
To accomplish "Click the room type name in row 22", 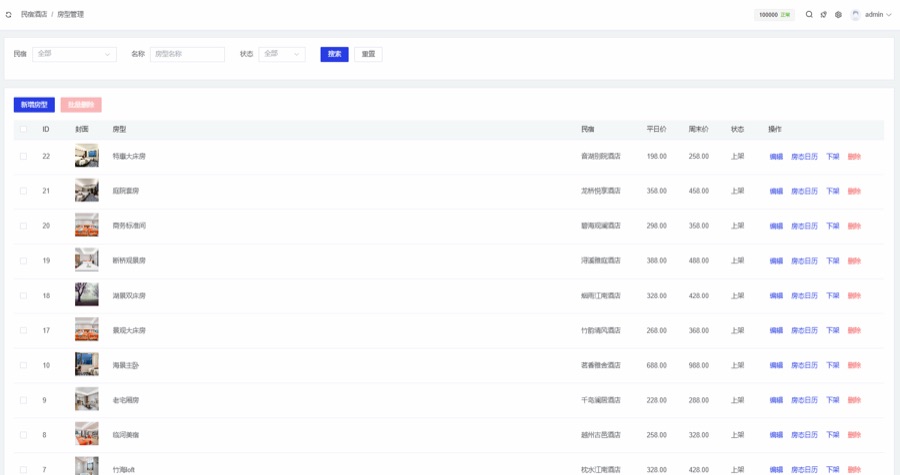I will 129,156.
